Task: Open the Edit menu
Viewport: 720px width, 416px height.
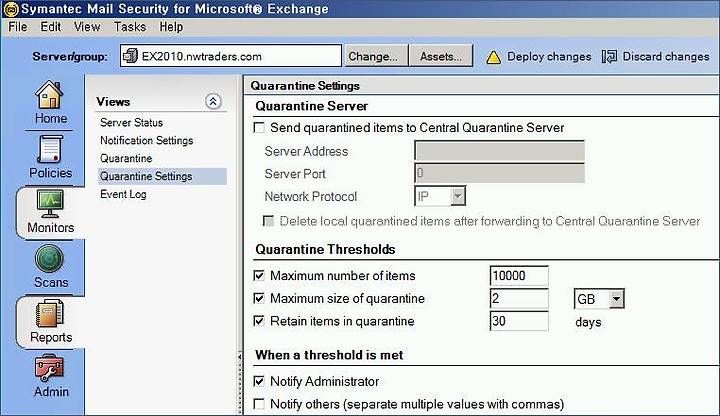Action: click(x=51, y=27)
